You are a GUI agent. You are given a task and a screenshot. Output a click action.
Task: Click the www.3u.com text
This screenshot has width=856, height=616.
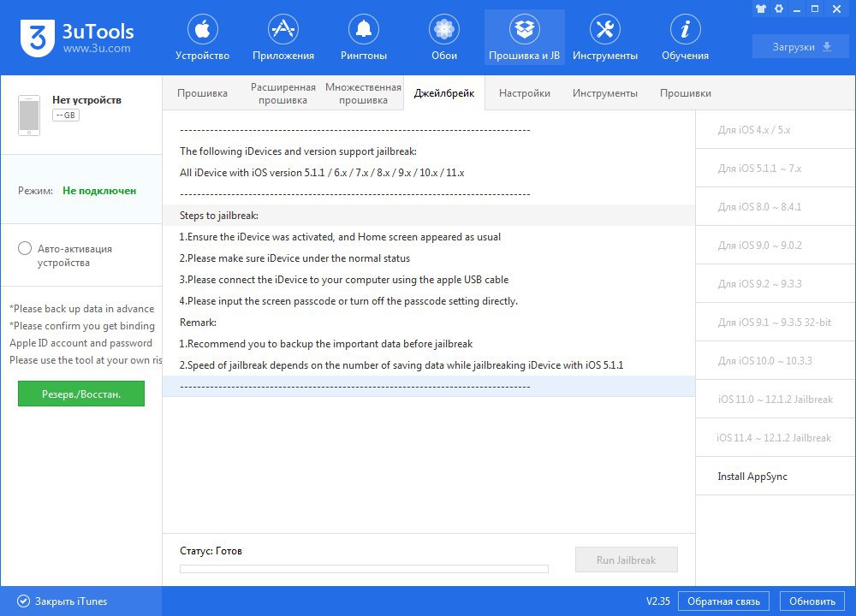click(x=97, y=49)
